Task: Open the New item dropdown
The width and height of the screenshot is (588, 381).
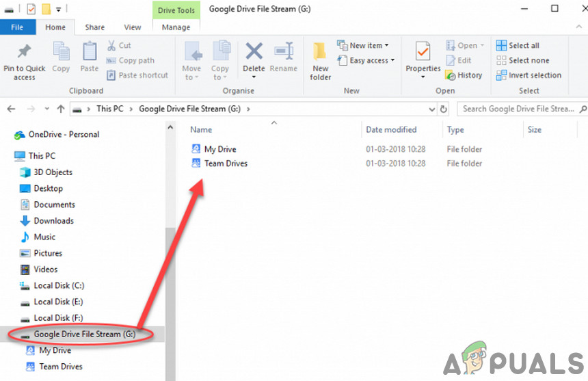Action: click(362, 45)
